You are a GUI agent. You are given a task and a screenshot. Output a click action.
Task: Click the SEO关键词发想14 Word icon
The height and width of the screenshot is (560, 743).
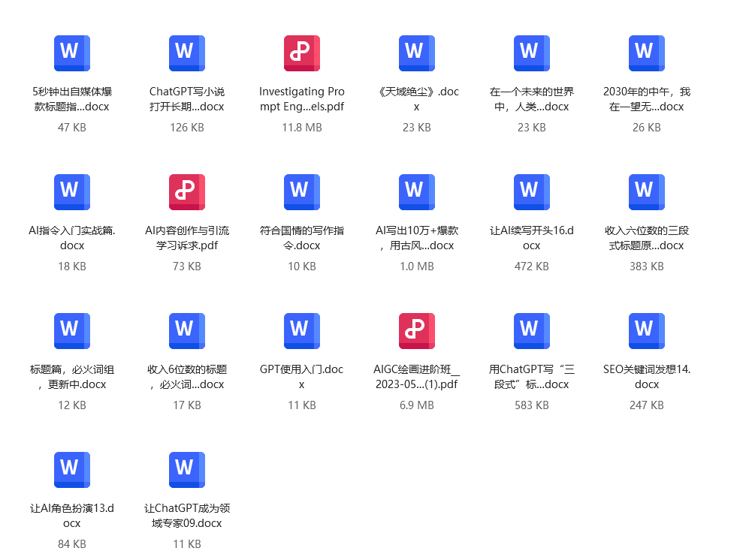point(646,331)
